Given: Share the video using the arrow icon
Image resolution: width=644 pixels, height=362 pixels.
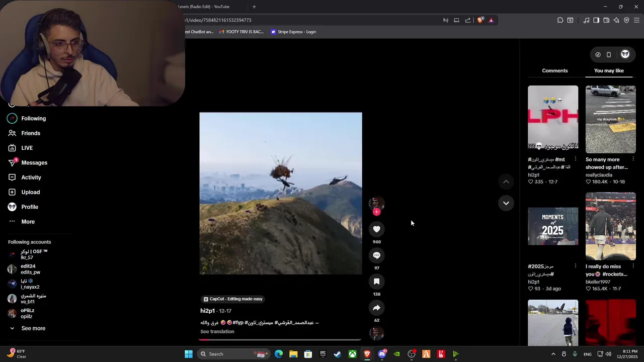Looking at the screenshot, I should pyautogui.click(x=376, y=308).
